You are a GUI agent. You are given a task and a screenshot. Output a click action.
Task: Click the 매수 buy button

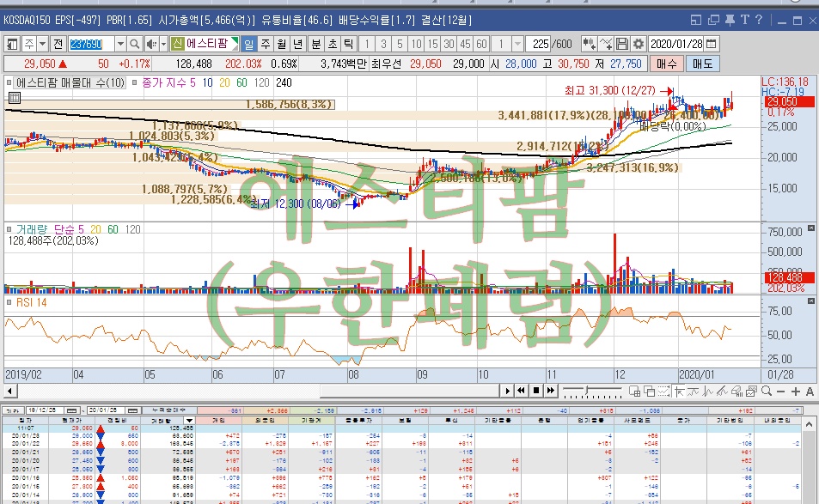(x=667, y=64)
